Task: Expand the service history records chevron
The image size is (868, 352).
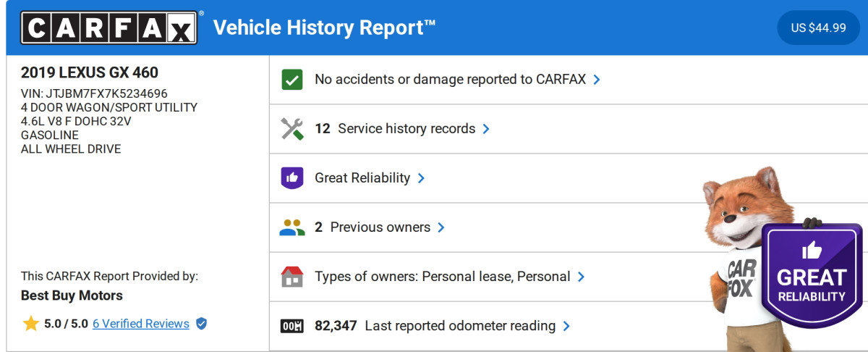Action: pyautogui.click(x=486, y=129)
